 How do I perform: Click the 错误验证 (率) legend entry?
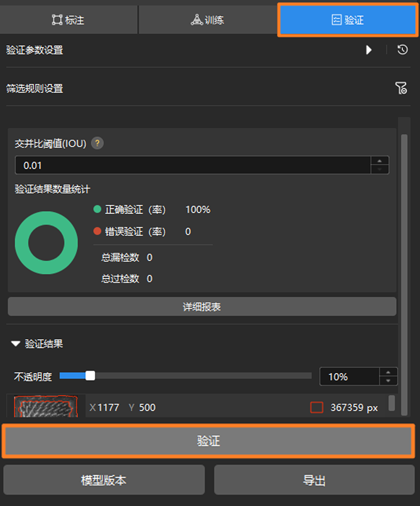(130, 231)
